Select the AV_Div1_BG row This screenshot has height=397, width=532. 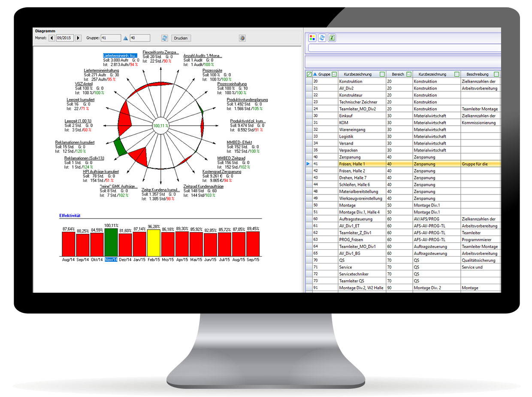click(403, 253)
